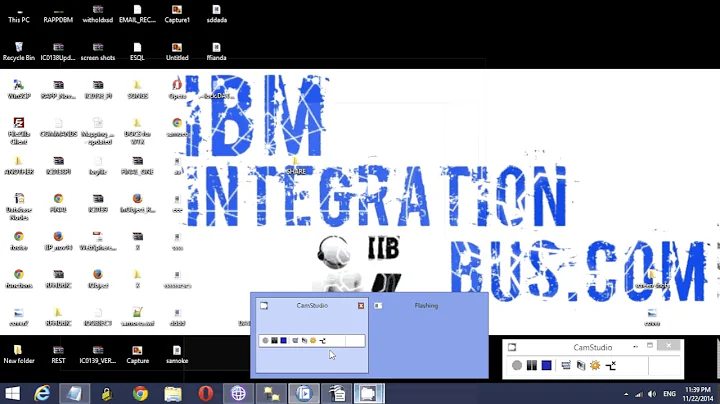The image size is (720, 404).
Task: Select the ffianda file on desktop
Action: (x=216, y=51)
